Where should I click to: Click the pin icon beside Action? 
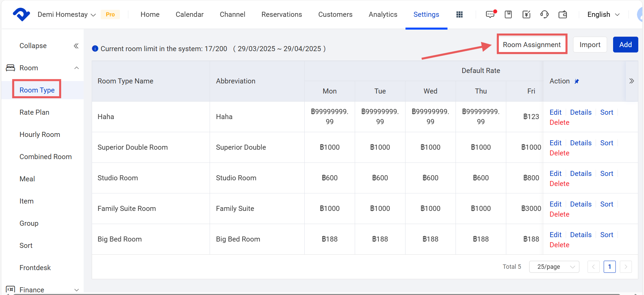pyautogui.click(x=577, y=81)
